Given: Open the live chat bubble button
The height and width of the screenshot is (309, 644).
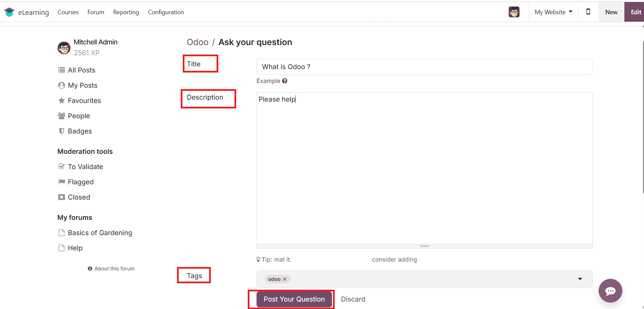Looking at the screenshot, I should coord(610,290).
